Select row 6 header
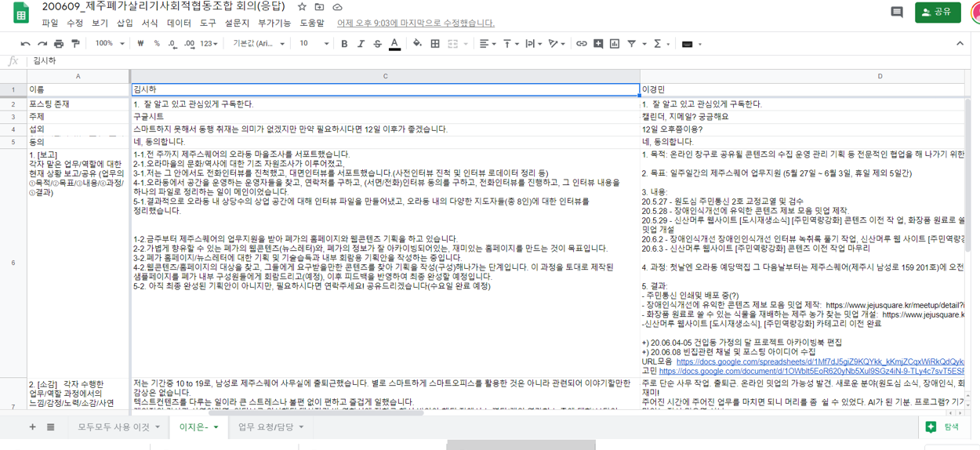The height and width of the screenshot is (450, 980). (x=13, y=263)
